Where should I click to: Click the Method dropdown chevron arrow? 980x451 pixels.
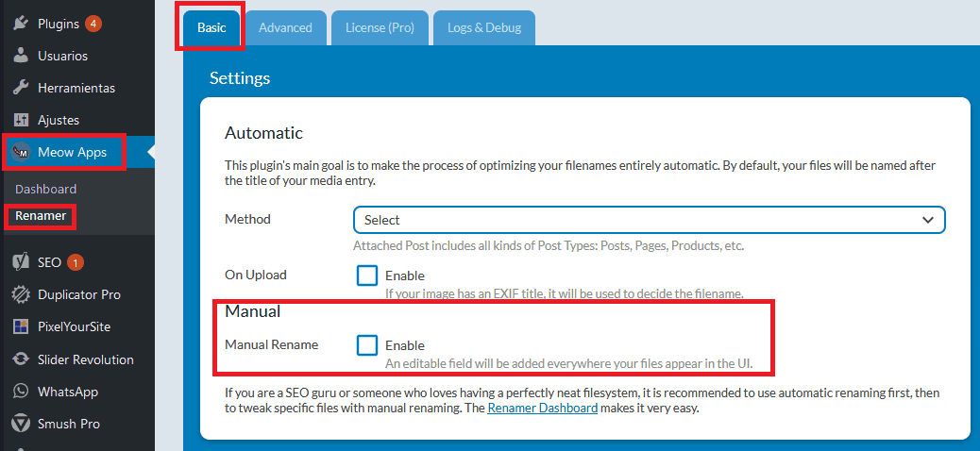click(x=927, y=220)
